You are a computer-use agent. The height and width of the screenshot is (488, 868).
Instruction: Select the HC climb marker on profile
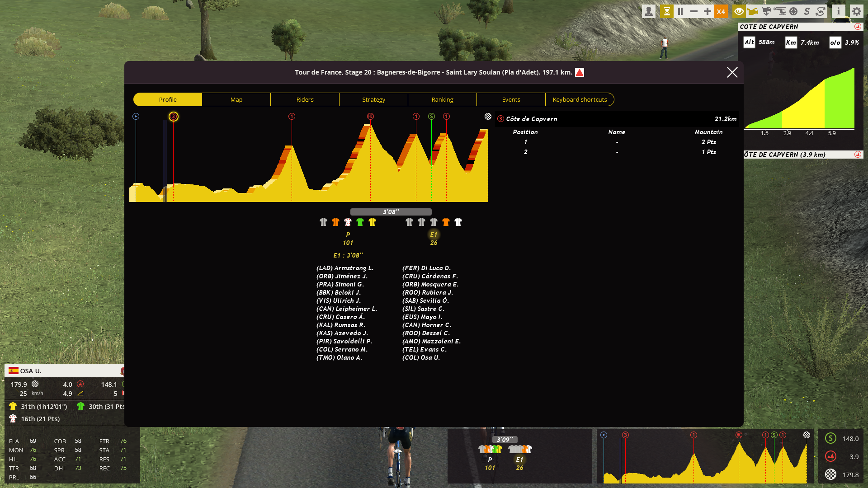pyautogui.click(x=371, y=117)
